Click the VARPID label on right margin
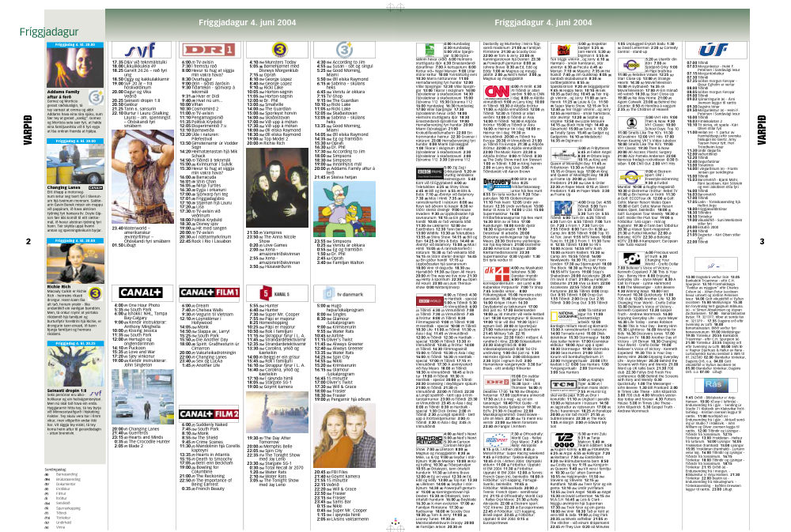 [x=762, y=130]
